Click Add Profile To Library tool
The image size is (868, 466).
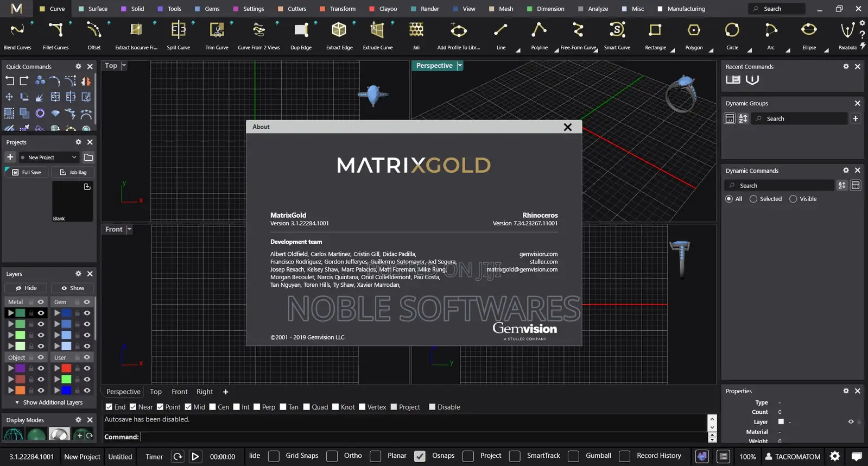click(x=459, y=36)
